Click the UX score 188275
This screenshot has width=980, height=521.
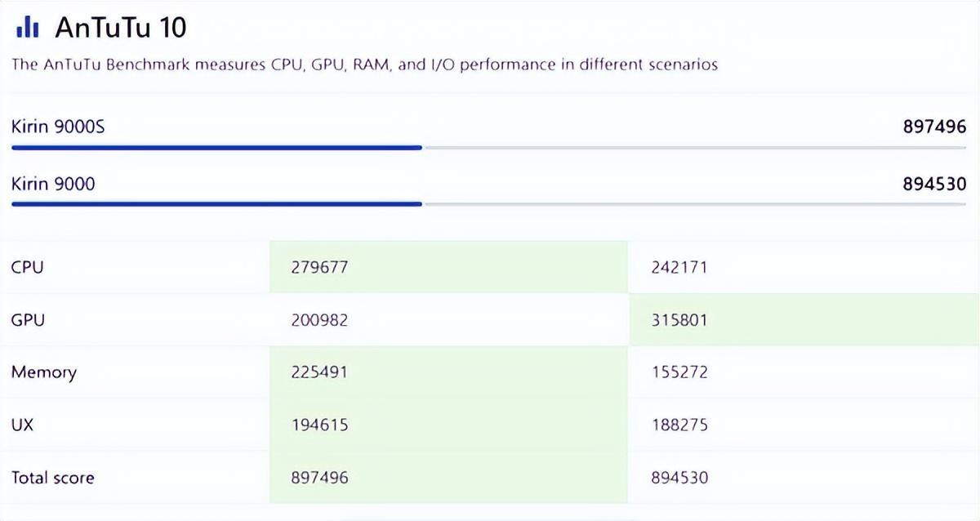tap(679, 425)
